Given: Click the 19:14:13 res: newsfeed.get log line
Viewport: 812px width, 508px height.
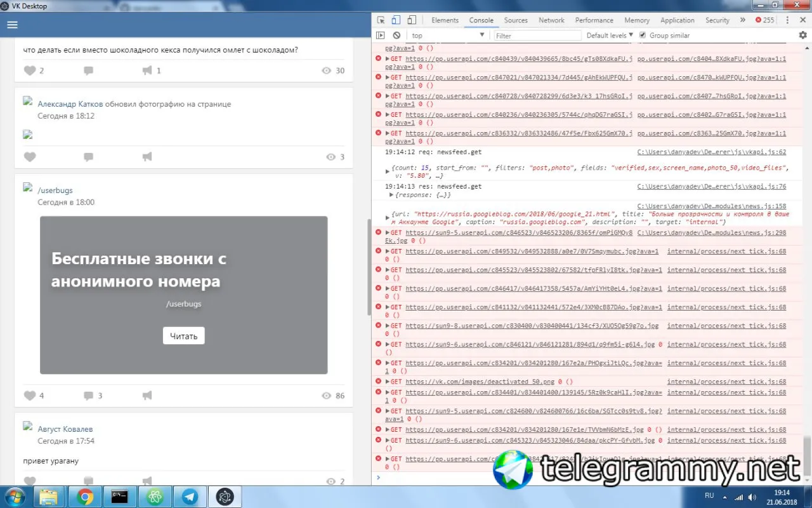Looking at the screenshot, I should point(433,187).
